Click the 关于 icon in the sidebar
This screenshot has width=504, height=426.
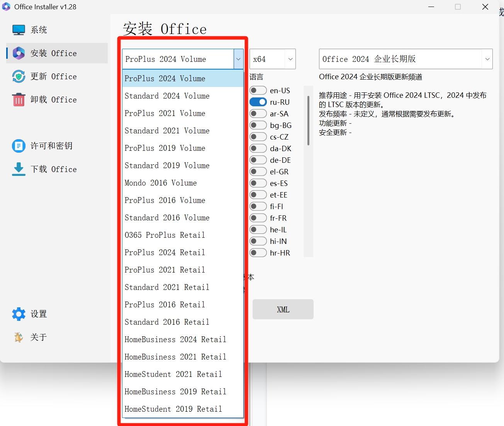(18, 337)
